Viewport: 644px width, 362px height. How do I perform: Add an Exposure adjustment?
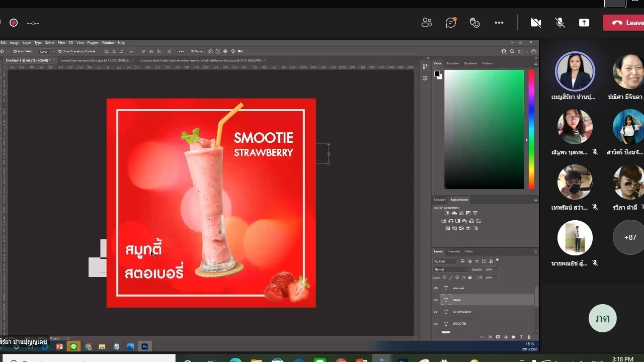click(x=468, y=213)
